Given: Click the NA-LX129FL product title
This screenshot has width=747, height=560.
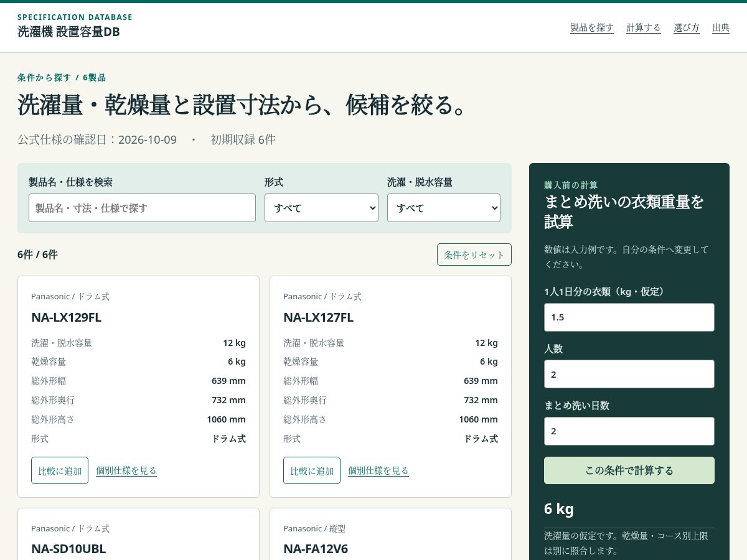Looking at the screenshot, I should (66, 317).
